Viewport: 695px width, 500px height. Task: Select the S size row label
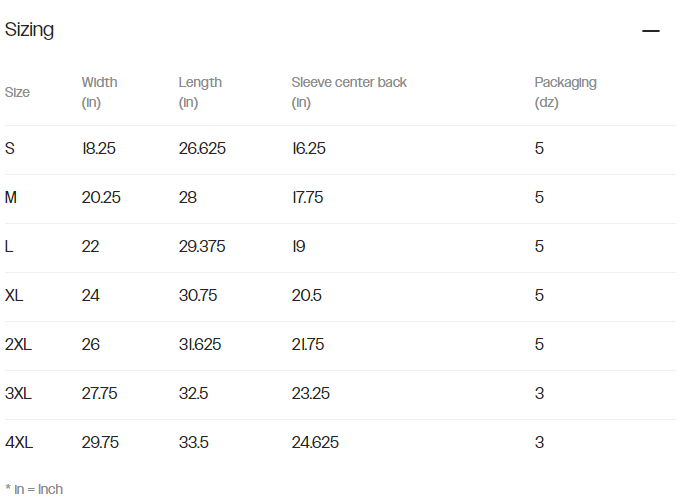10,149
